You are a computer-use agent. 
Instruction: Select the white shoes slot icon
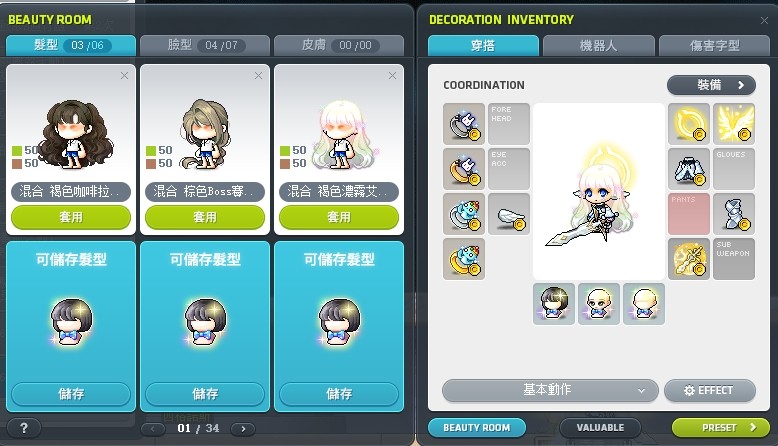(x=734, y=214)
